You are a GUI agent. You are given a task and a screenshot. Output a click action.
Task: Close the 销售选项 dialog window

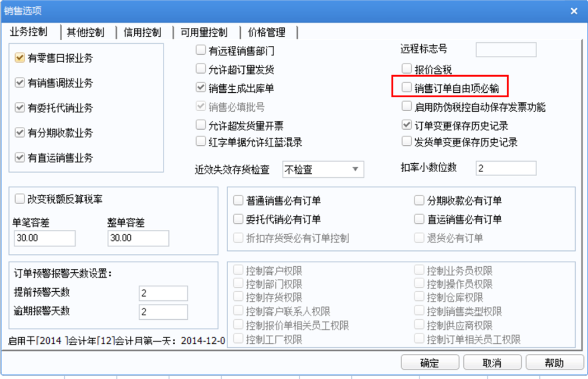574,11
